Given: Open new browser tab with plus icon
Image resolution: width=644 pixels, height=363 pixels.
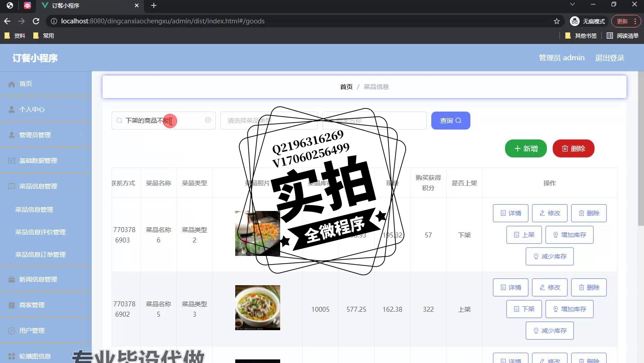Looking at the screenshot, I should coord(154,5).
